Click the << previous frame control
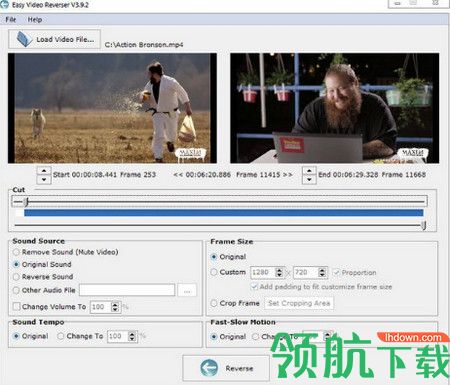 [178, 175]
